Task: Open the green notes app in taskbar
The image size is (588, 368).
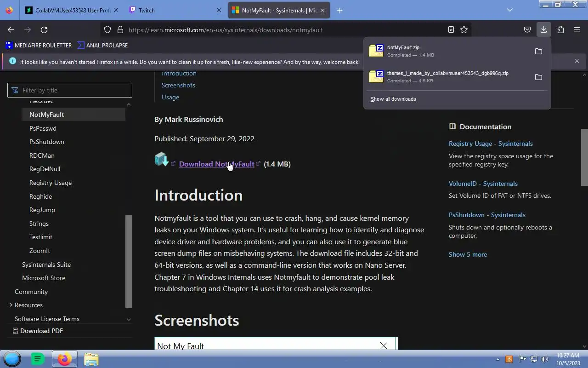Action: 38,359
